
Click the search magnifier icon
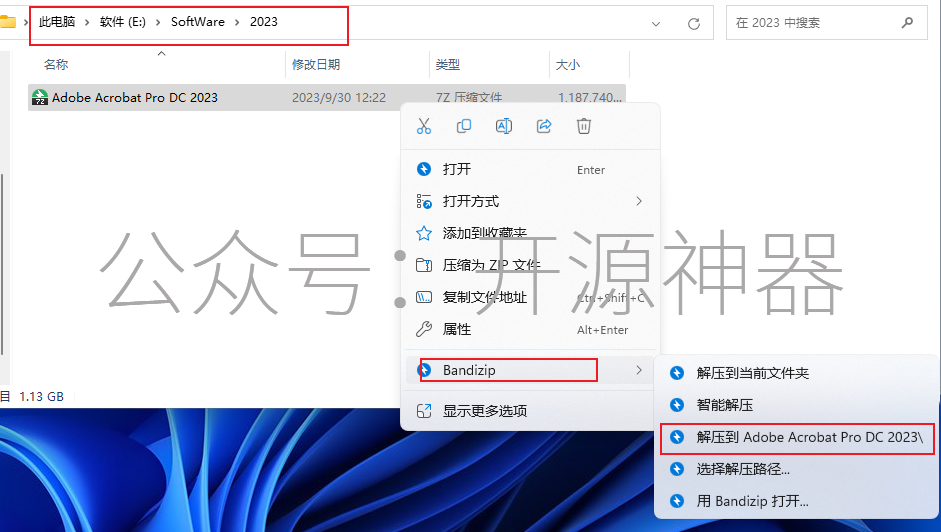(x=907, y=23)
